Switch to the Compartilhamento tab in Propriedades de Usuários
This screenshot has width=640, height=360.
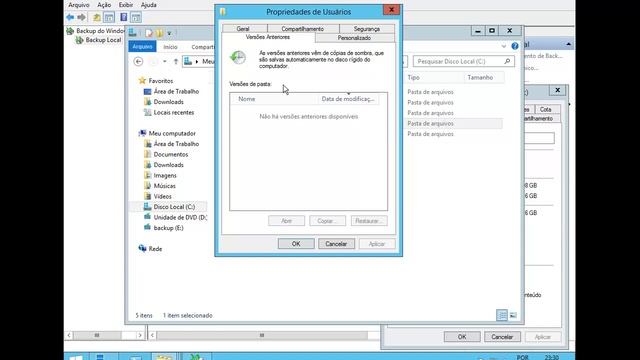click(302, 29)
